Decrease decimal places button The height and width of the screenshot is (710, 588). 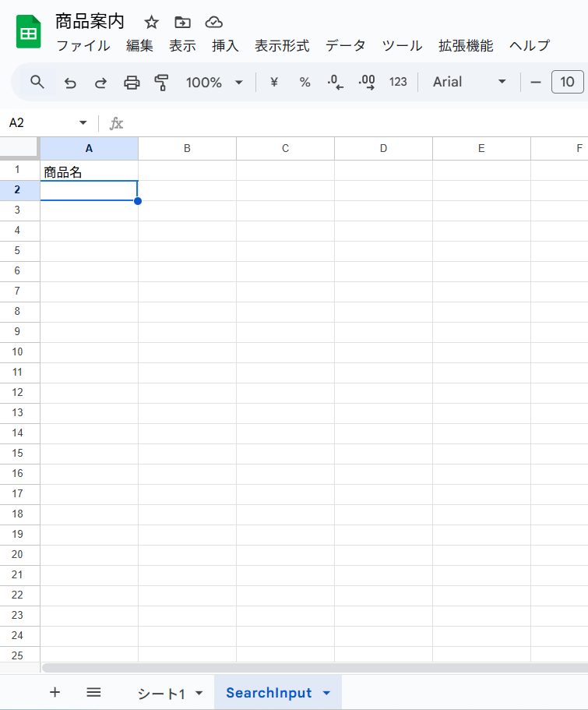pyautogui.click(x=335, y=82)
